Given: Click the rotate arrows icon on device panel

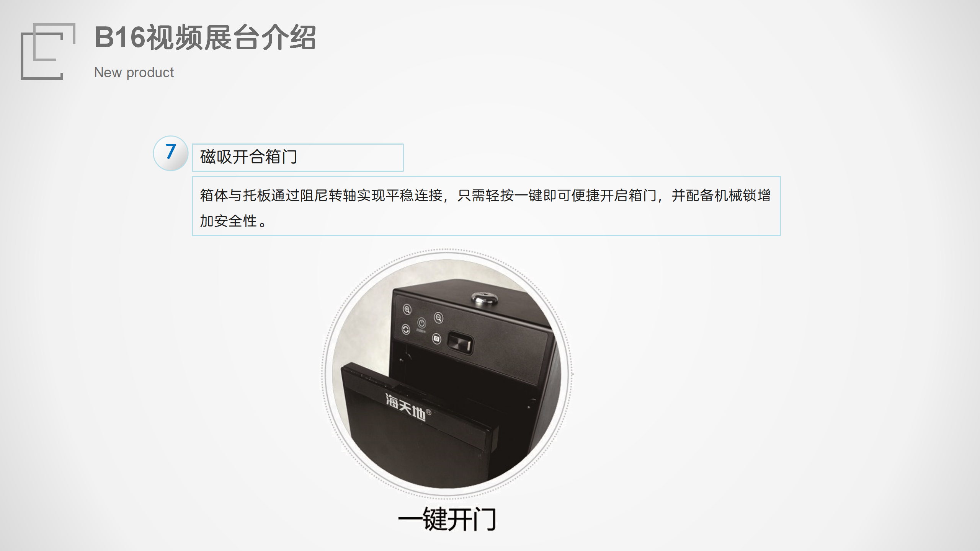Looking at the screenshot, I should pos(406,329).
